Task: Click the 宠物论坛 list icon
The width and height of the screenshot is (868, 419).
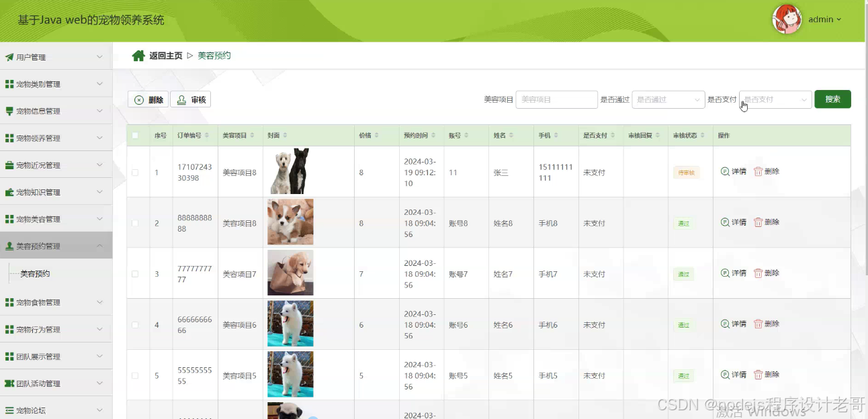Action: (x=9, y=410)
